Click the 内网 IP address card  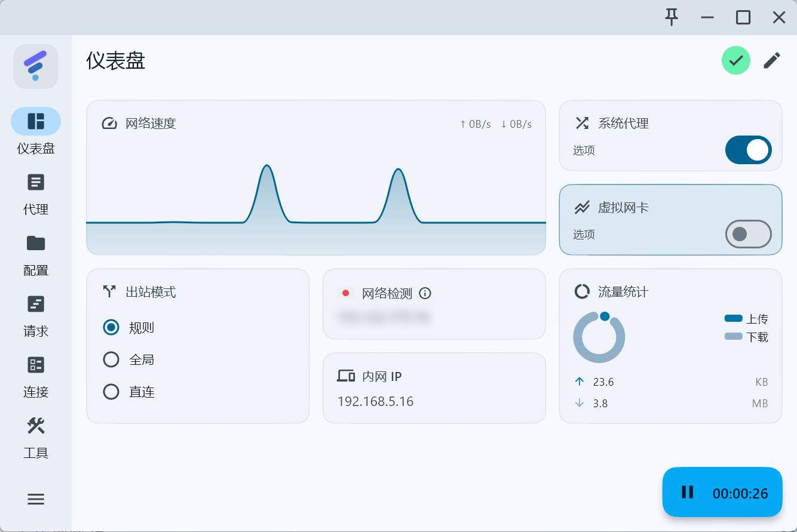(x=434, y=388)
